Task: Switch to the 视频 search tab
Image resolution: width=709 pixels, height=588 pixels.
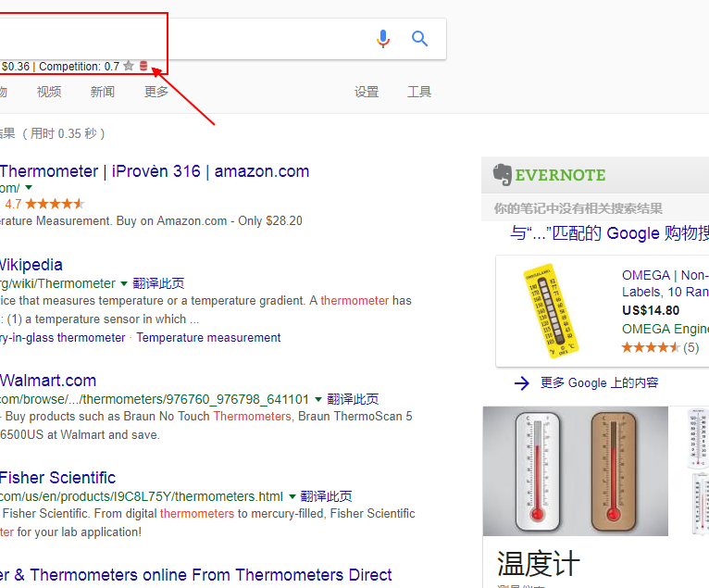Action: (49, 92)
